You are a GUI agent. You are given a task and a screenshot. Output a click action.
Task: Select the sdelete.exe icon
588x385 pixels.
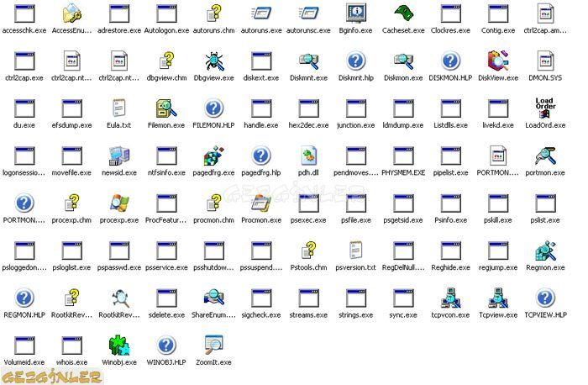point(166,298)
